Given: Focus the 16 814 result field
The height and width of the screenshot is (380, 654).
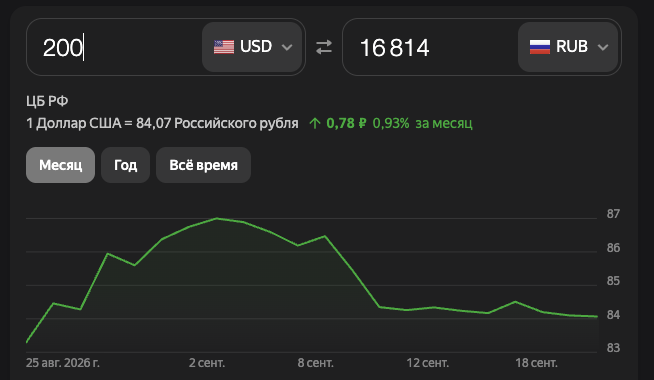Looking at the screenshot, I should click(430, 47).
